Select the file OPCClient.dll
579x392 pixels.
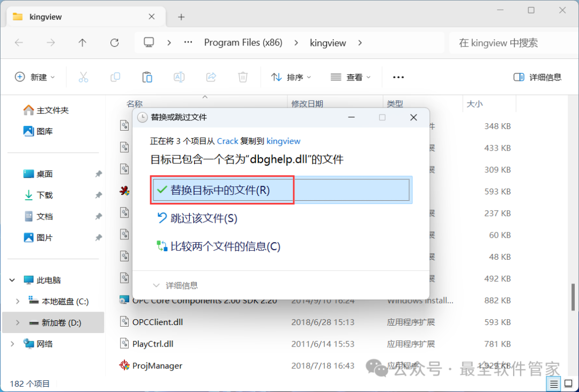point(158,322)
